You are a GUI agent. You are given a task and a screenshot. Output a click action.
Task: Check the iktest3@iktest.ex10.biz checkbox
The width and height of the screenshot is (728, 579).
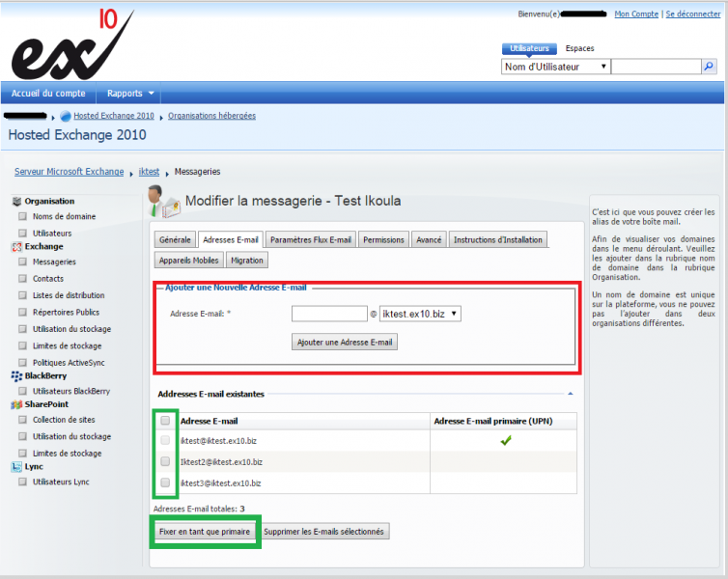click(x=165, y=482)
